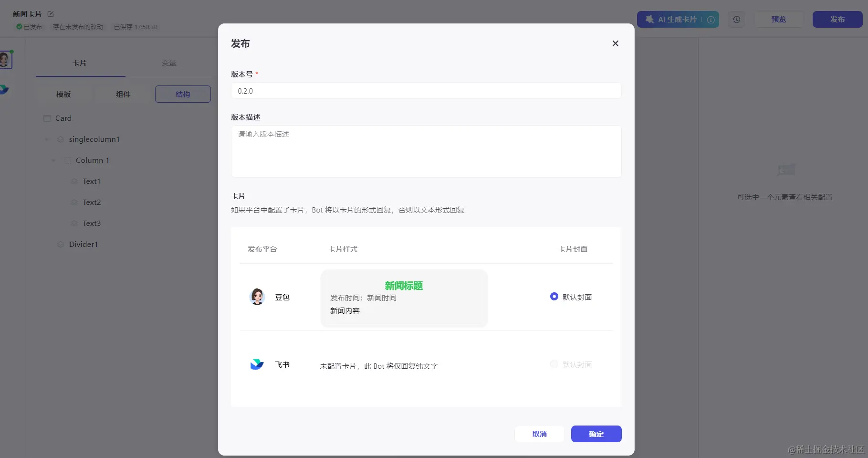Viewport: 868px width, 458px height.
Task: Close the 发布 dialog with the X
Action: [x=615, y=43]
